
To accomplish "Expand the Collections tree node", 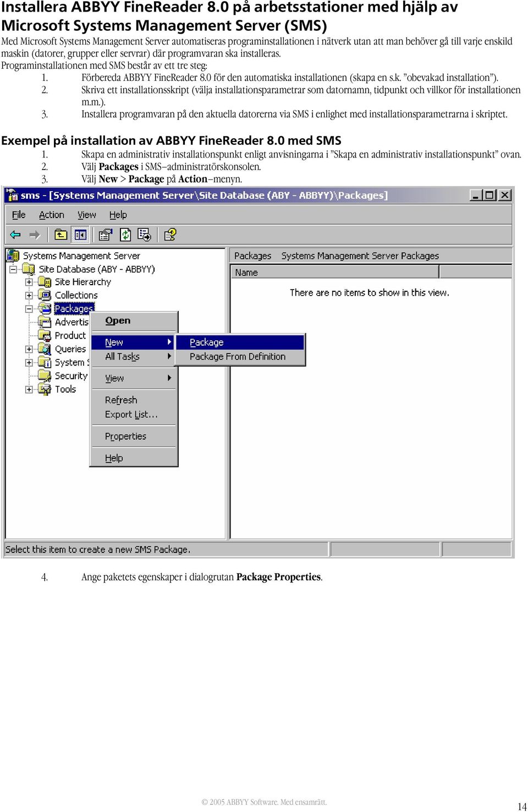I will pyautogui.click(x=29, y=296).
